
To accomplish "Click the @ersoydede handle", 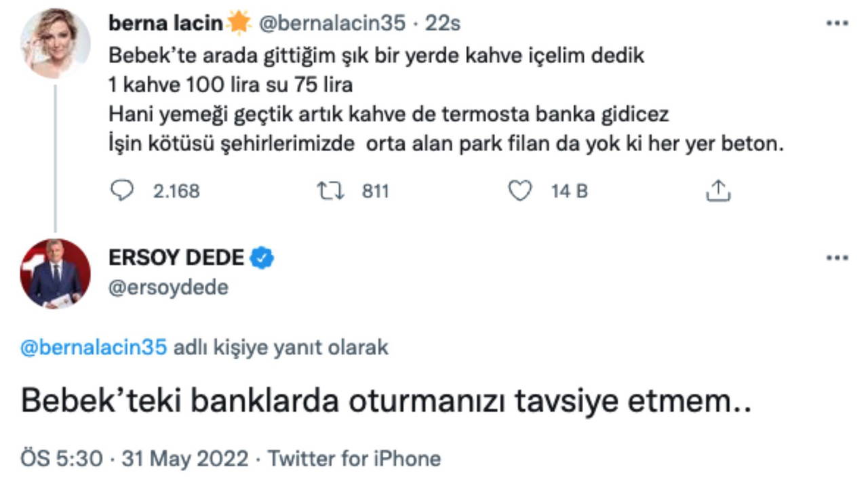I will [x=168, y=287].
